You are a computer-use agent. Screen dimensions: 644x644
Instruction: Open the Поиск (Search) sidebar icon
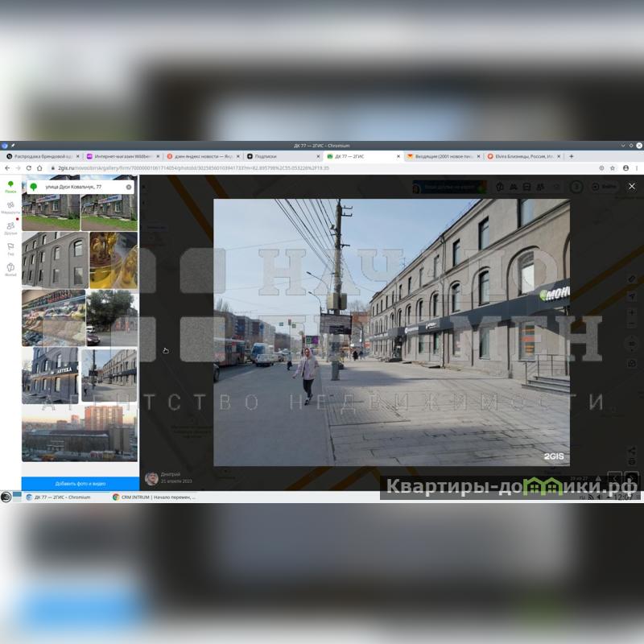pyautogui.click(x=10, y=187)
